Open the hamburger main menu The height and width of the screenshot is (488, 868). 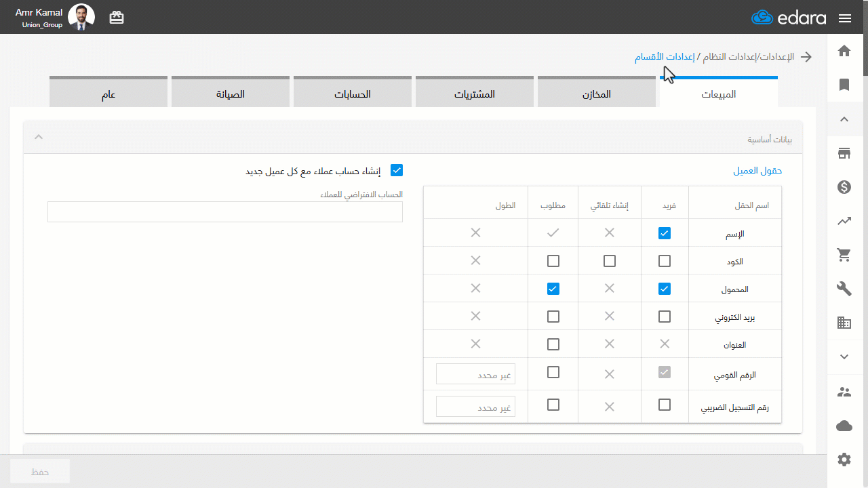(845, 18)
